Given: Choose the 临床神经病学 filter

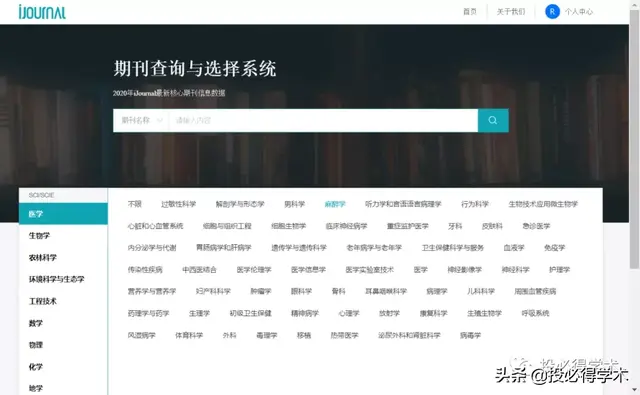Looking at the screenshot, I should point(346,226).
